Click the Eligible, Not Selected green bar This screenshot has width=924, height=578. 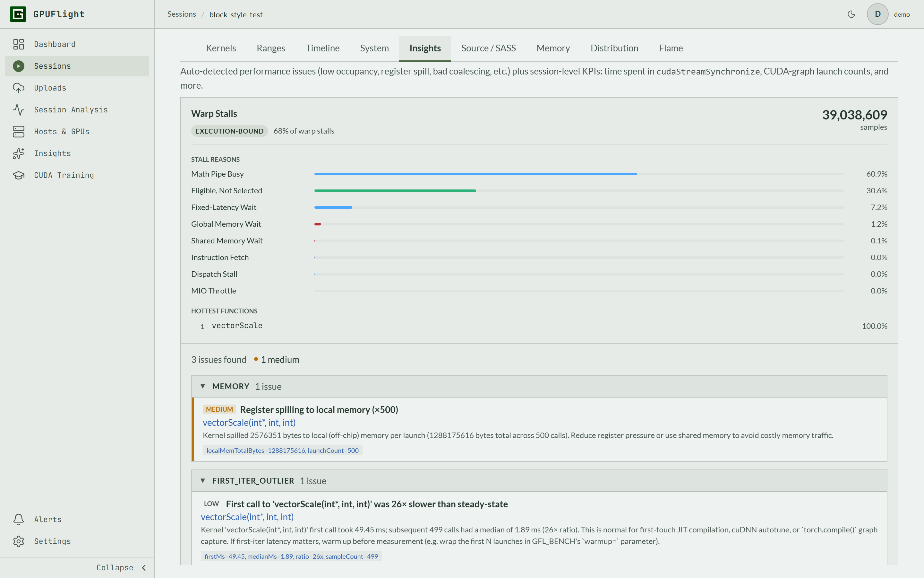[x=395, y=191]
